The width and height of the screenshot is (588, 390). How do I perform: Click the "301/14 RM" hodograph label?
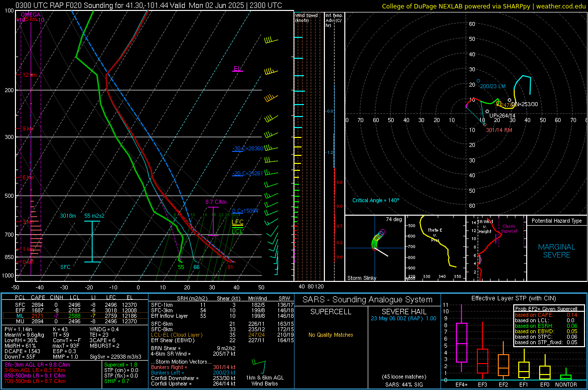499,130
